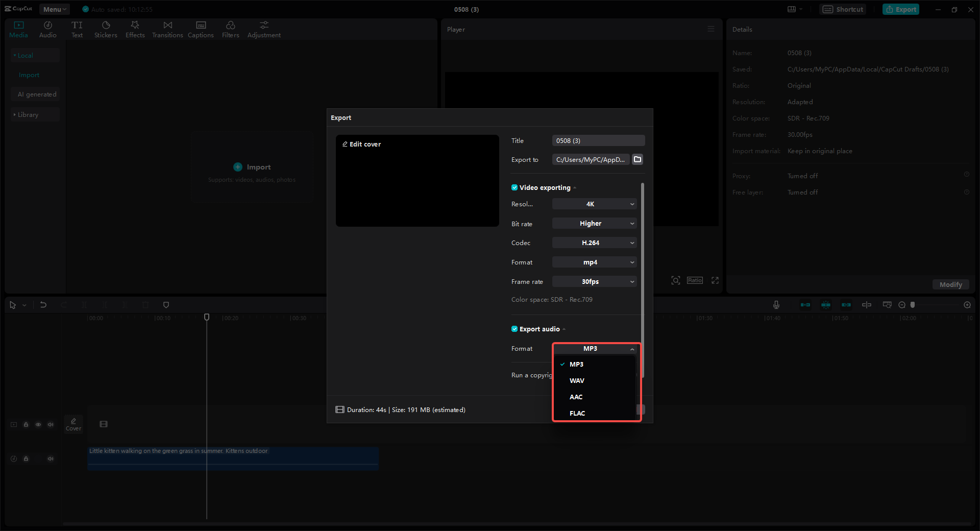Undo the last edit in the timeline

coord(43,305)
